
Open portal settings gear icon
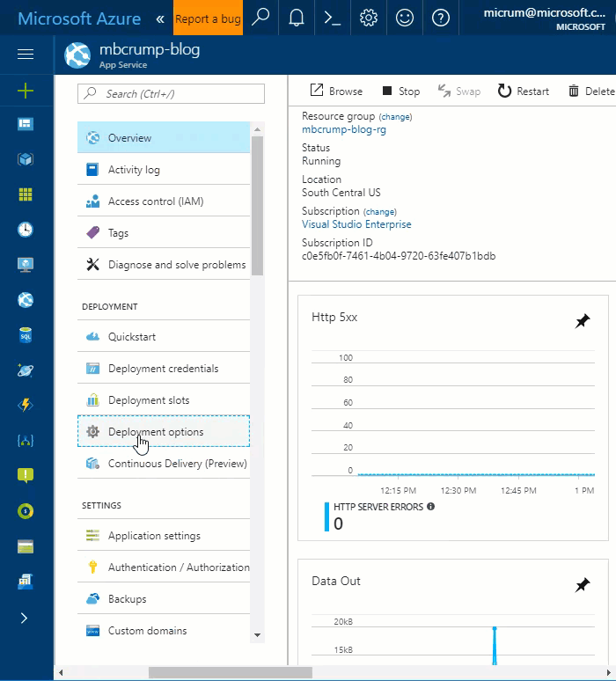point(369,18)
